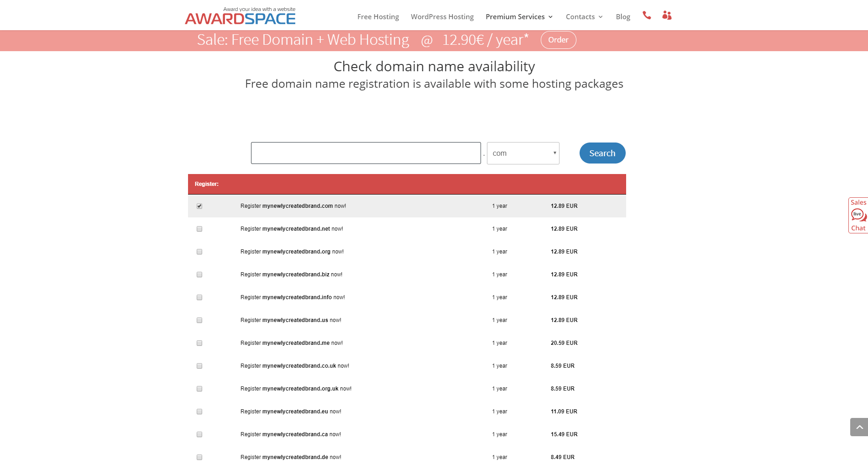Click the AwardSpace logo
Image resolution: width=868 pixels, height=470 pixels.
tap(241, 16)
